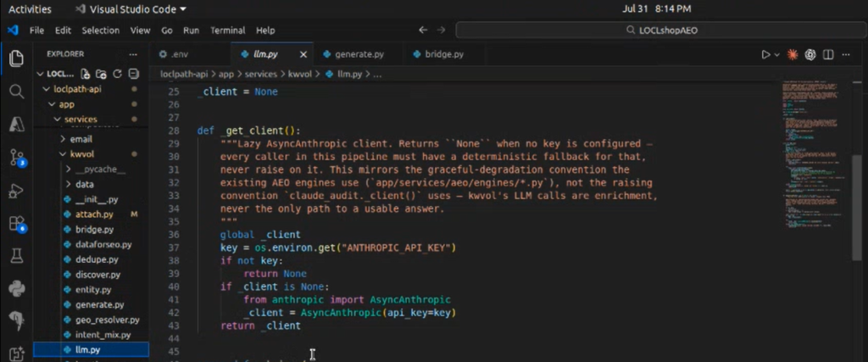
Task: Open the Run and Debug view
Action: coord(17,192)
